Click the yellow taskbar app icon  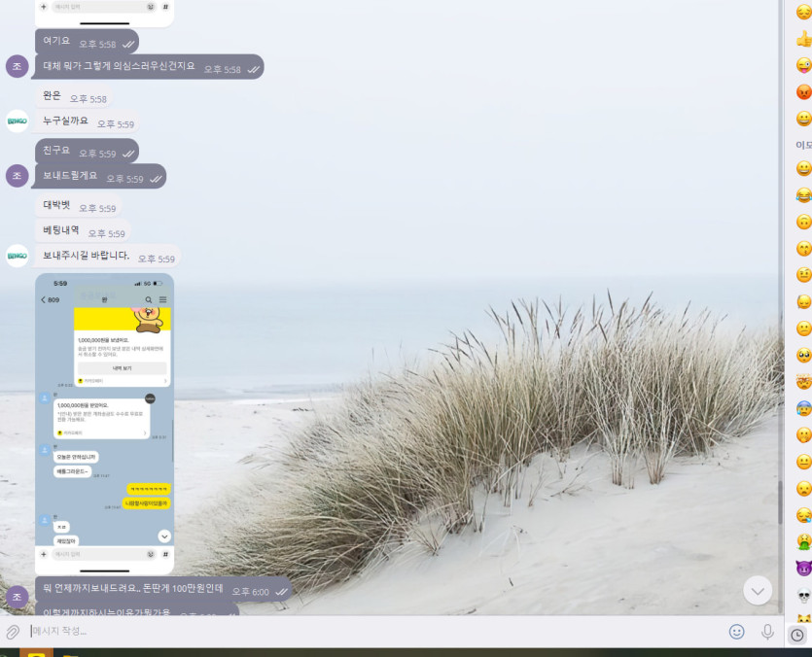pyautogui.click(x=36, y=653)
